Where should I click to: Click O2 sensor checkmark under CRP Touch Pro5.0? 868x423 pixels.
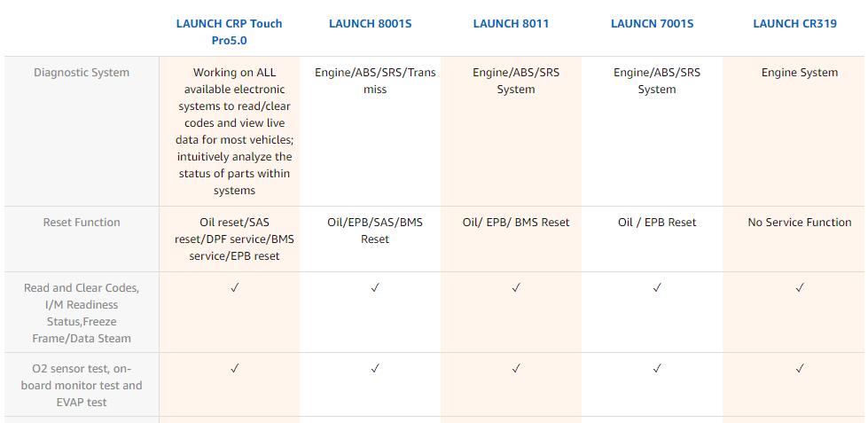235,368
